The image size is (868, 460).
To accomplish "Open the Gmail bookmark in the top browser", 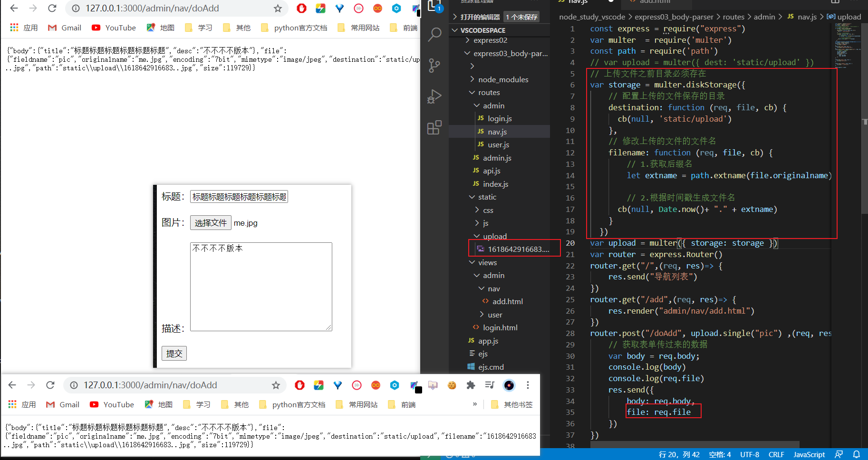I will (65, 28).
